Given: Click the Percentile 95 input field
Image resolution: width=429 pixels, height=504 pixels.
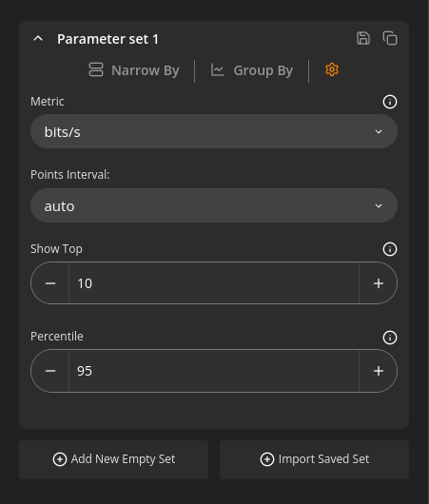Looking at the screenshot, I should (214, 371).
